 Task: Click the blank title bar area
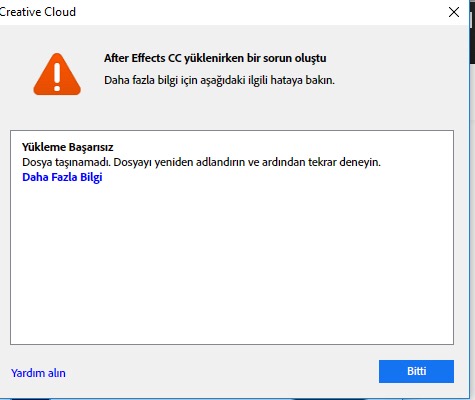pos(260,12)
